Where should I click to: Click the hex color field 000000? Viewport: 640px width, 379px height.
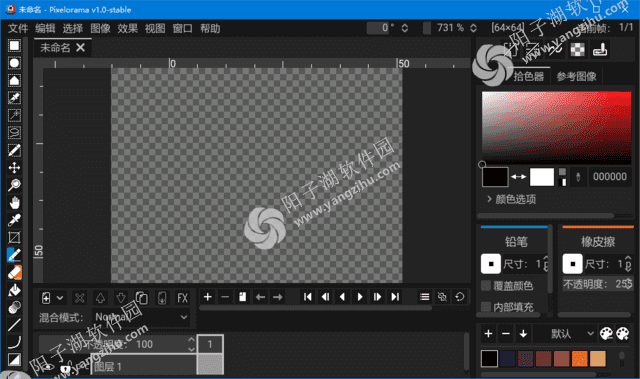point(609,177)
